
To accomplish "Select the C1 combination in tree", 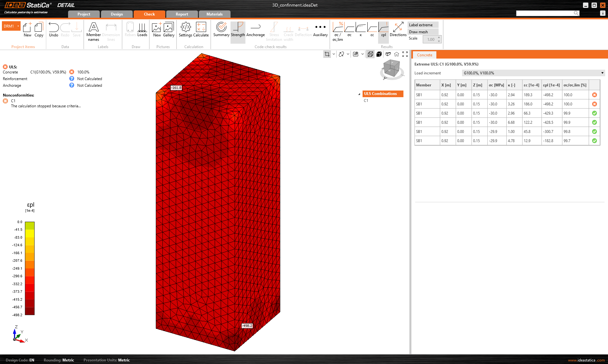I will [366, 101].
